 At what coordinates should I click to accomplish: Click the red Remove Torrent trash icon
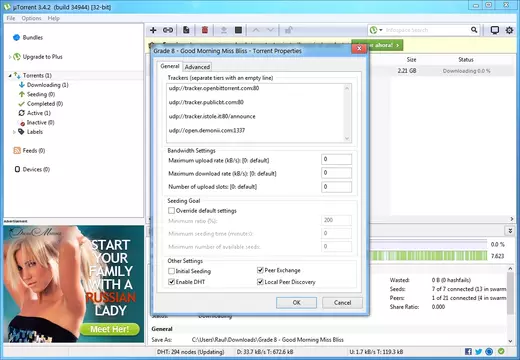click(x=205, y=30)
